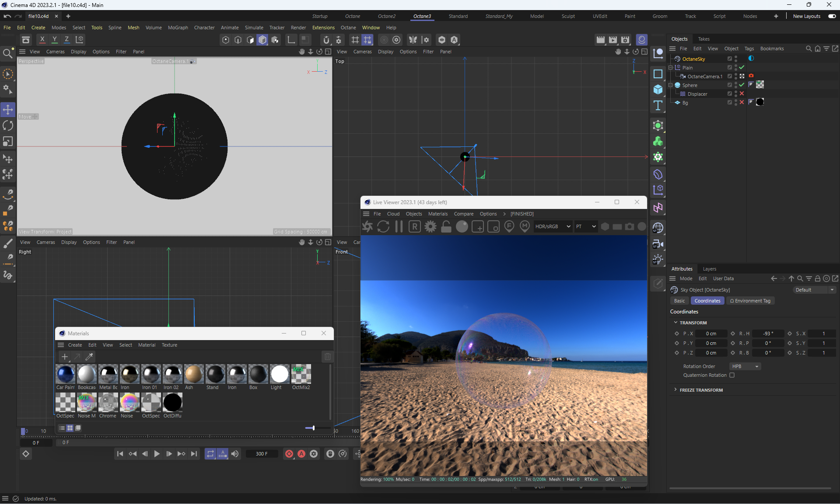Screen dimensions: 840x504
Task: Toggle the Displacer enable red cross
Action: click(x=742, y=94)
